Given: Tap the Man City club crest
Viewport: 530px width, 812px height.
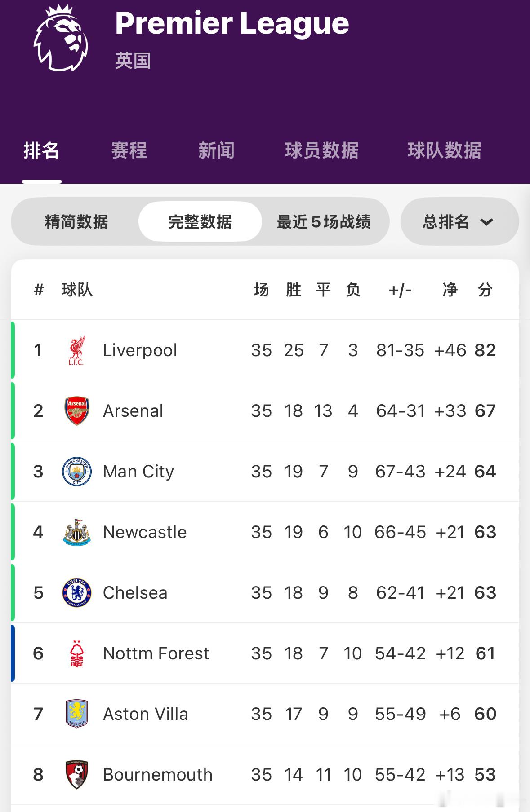Looking at the screenshot, I should click(x=77, y=472).
